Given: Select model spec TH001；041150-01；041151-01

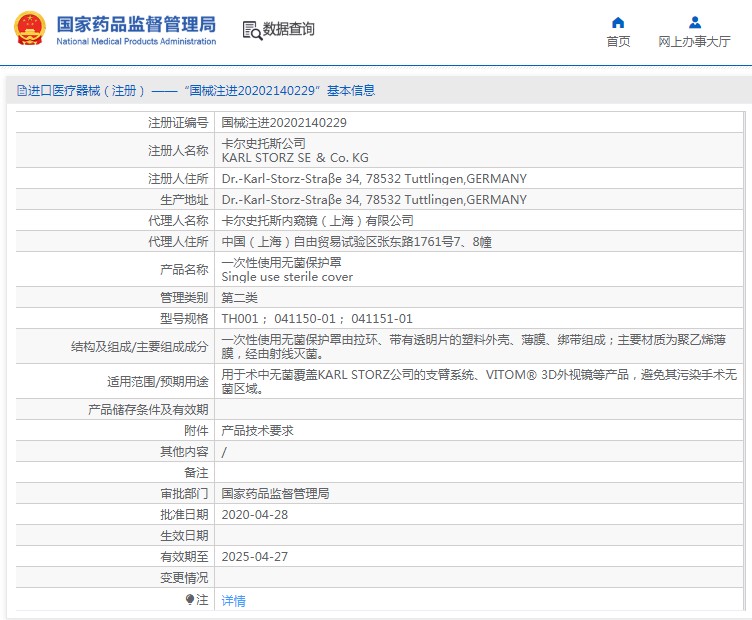Looking at the screenshot, I should pyautogui.click(x=317, y=319).
